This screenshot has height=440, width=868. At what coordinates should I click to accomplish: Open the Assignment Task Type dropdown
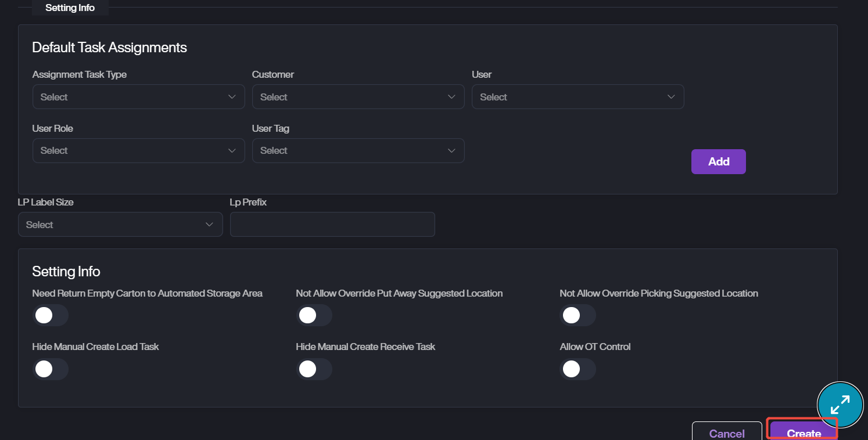138,97
